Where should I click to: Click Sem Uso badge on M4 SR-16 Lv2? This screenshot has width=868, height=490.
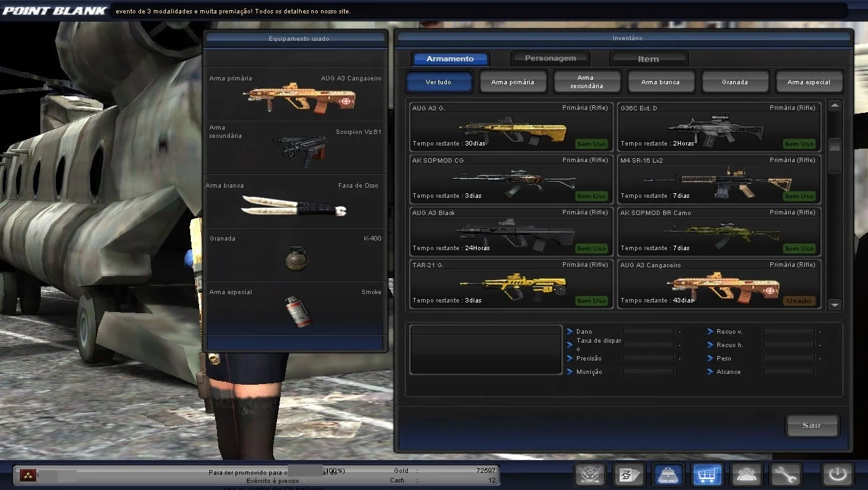coord(799,197)
